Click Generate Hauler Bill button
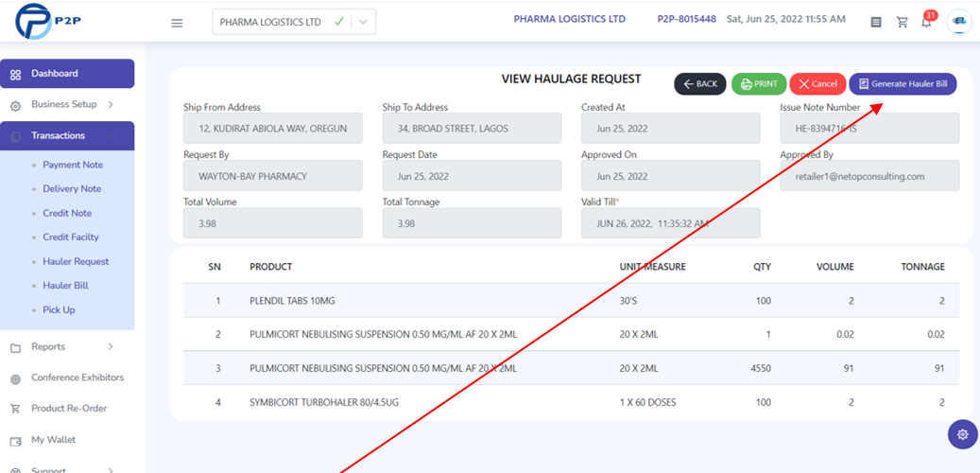This screenshot has height=473, width=980. (x=903, y=84)
